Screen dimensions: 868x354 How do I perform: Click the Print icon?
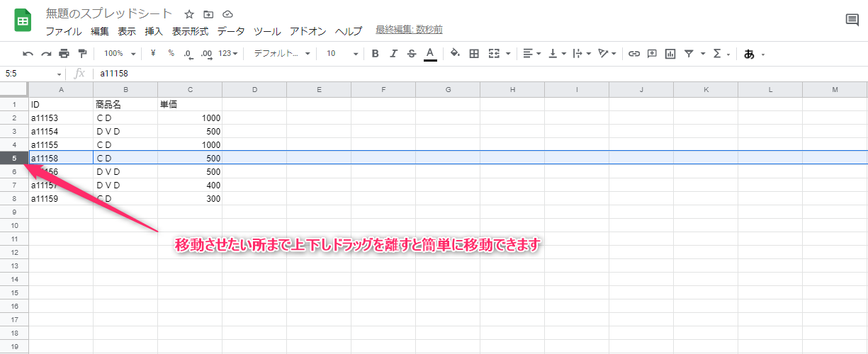(64, 53)
